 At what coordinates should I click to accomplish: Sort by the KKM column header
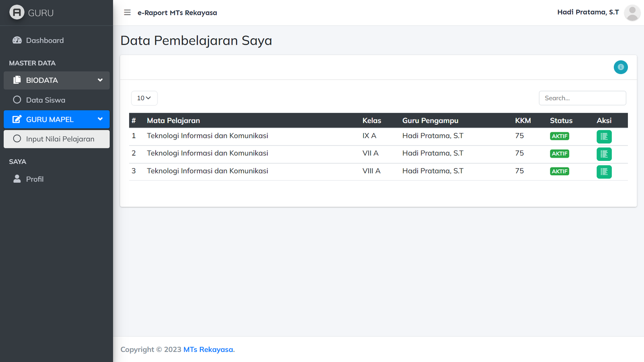(522, 121)
